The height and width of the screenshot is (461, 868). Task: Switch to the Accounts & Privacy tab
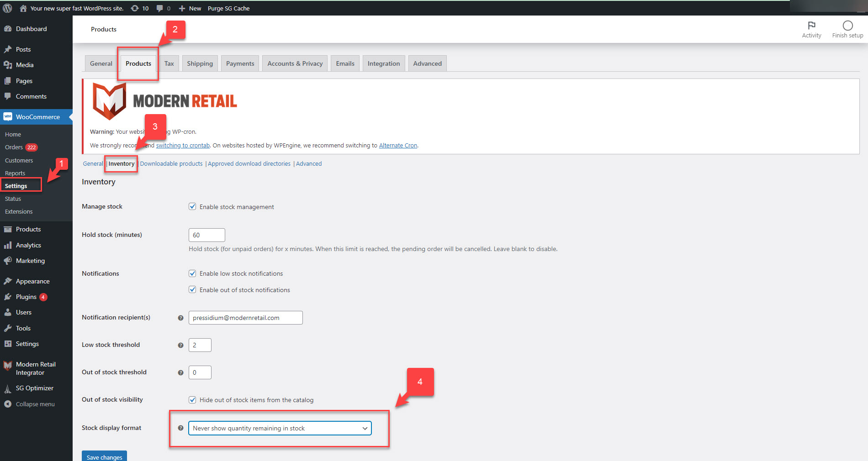tap(295, 63)
